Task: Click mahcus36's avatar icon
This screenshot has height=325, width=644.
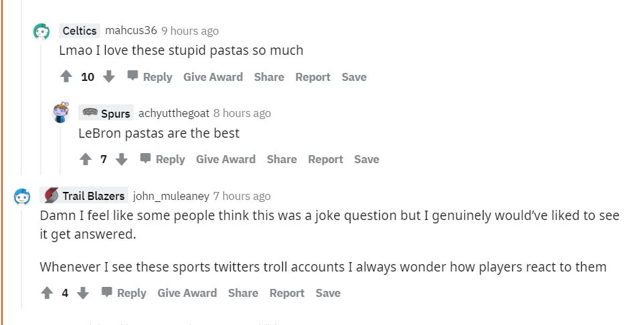Action: tap(41, 31)
